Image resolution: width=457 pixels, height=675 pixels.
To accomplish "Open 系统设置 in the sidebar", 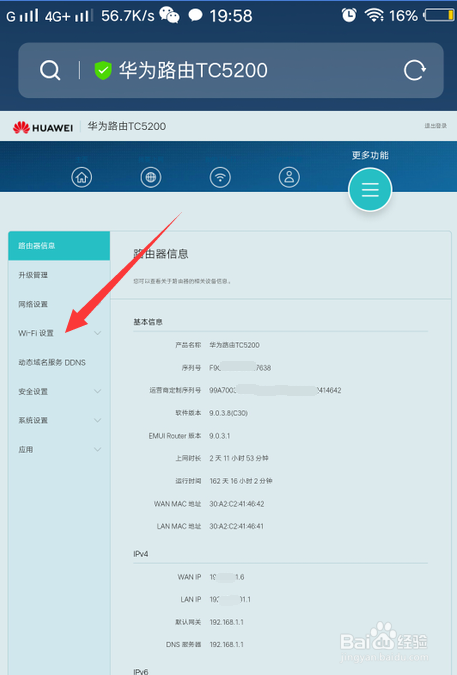I will 59,420.
